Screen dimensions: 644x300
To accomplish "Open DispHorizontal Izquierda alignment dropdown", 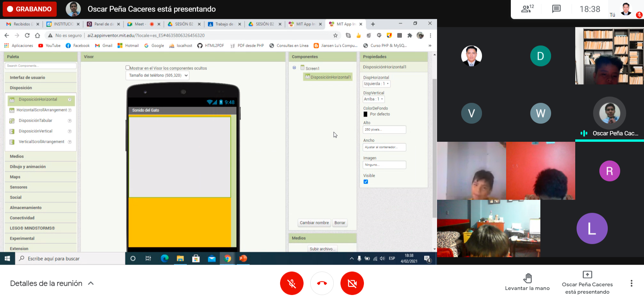I will pos(376,84).
